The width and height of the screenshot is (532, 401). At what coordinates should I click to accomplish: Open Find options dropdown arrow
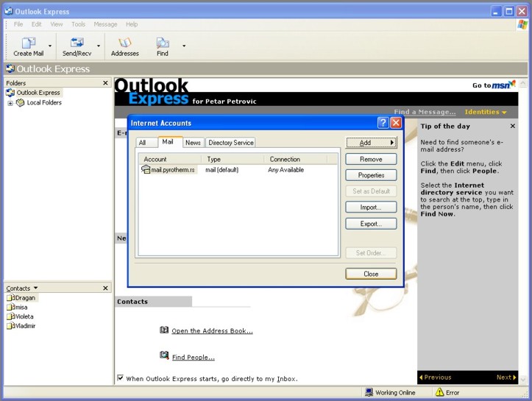click(184, 46)
